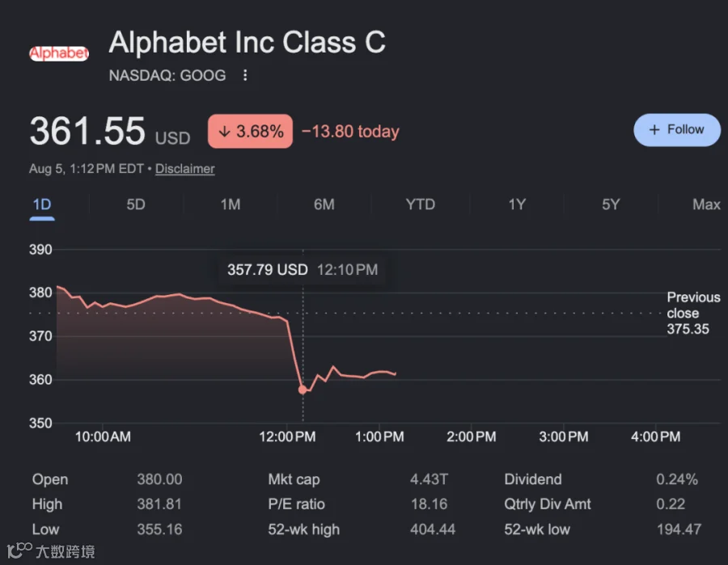Screen dimensions: 728x565
Task: Select the 1D chart range tab
Action: 42,204
